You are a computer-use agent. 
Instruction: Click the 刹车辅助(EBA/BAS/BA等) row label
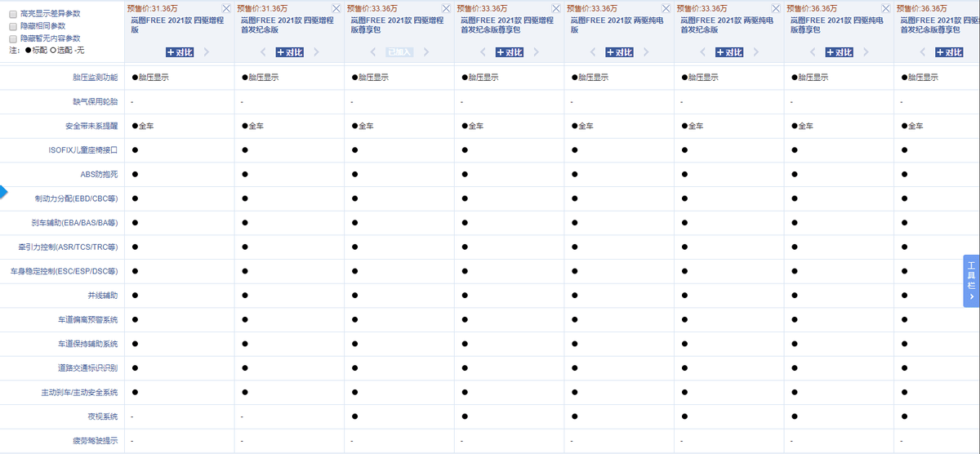[74, 223]
